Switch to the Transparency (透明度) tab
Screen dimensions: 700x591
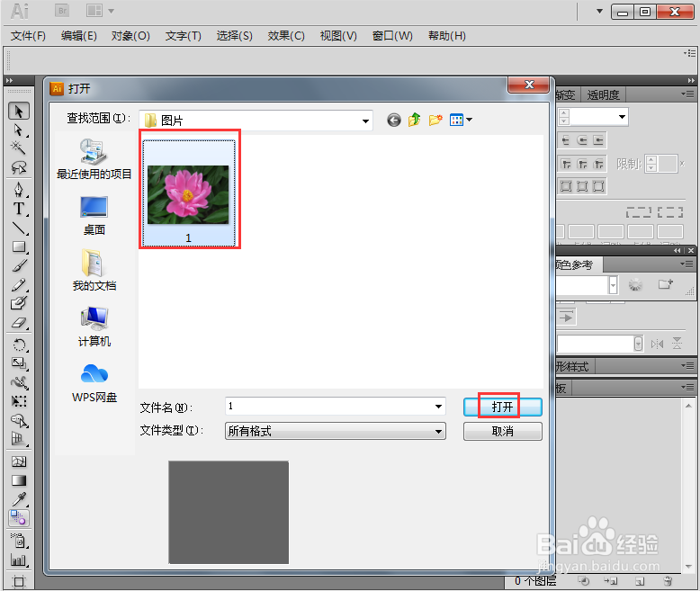point(603,94)
